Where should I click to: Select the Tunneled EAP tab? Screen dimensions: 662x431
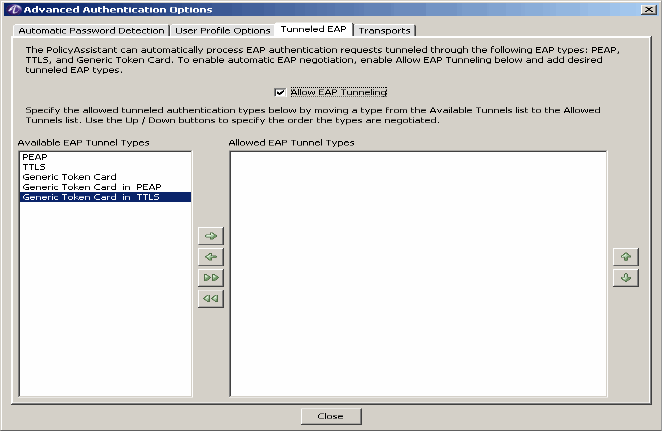pyautogui.click(x=313, y=29)
